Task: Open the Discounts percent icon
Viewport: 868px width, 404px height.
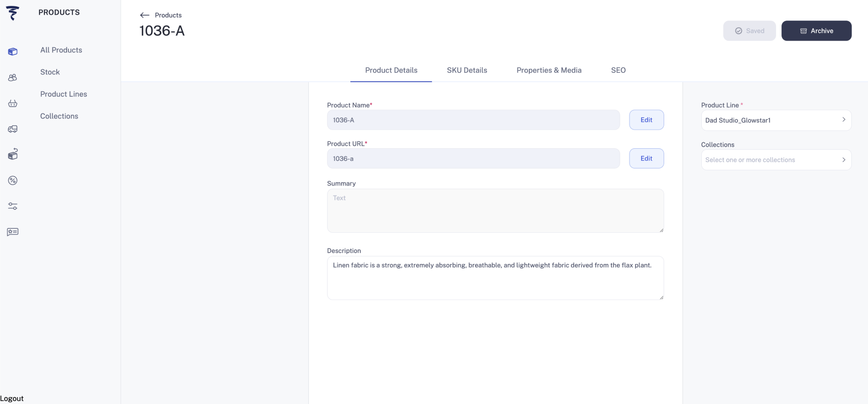Action: click(13, 180)
